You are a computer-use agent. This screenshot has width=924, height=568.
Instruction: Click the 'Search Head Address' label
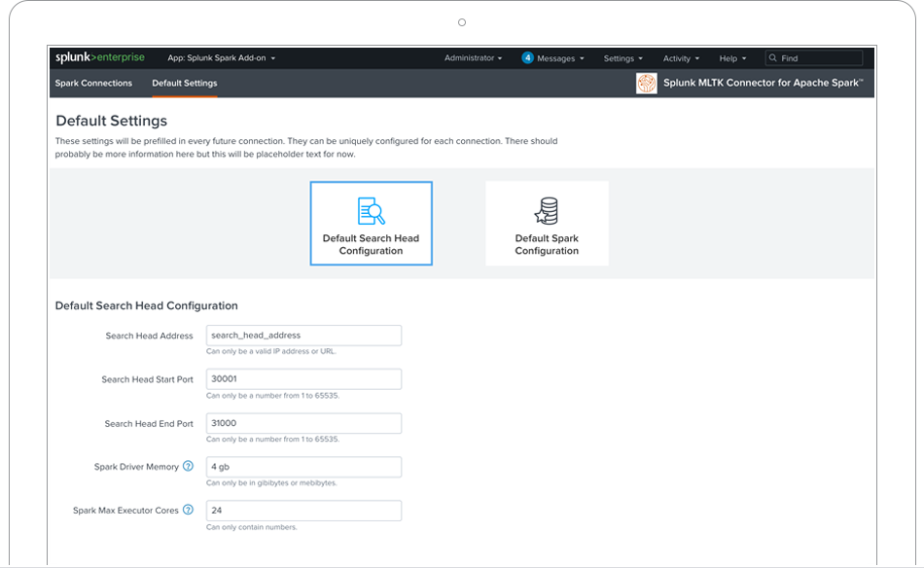coord(149,336)
